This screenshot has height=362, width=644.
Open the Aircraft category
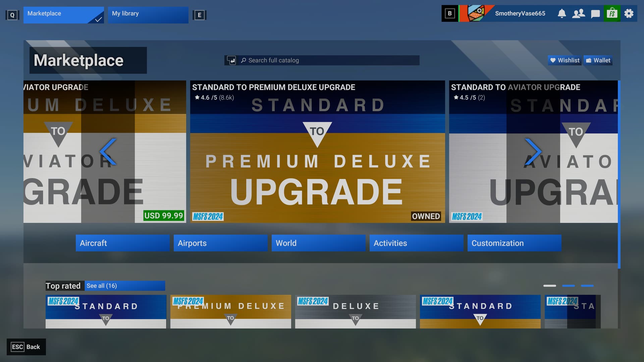point(123,243)
